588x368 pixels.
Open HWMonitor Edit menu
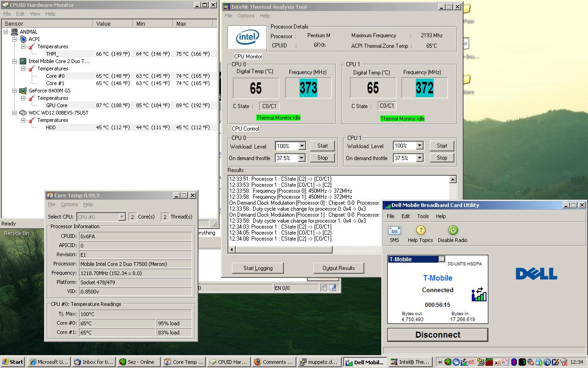[20, 14]
